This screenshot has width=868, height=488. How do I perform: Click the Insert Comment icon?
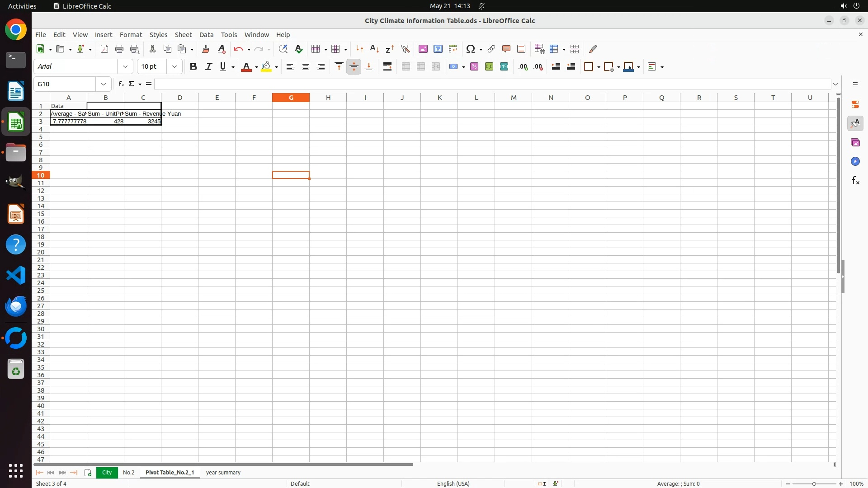click(x=506, y=49)
